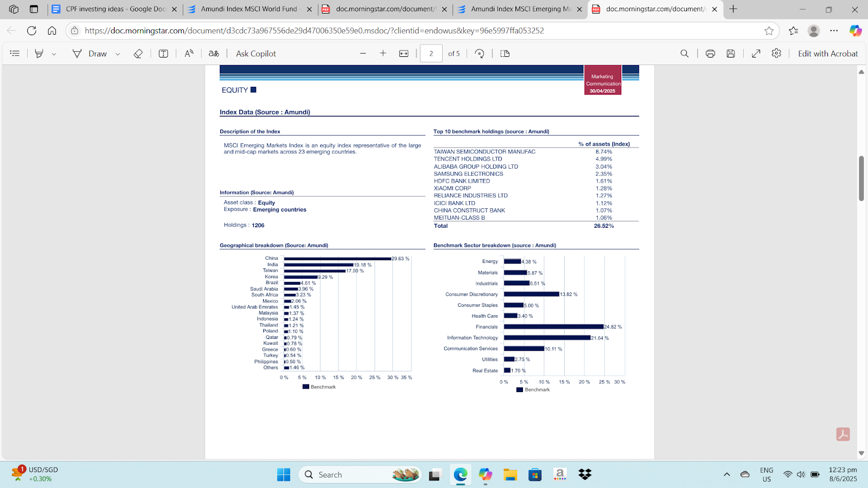
Task: Click 'TENCENT HOLDINGS LTD' in holdings table
Action: coord(468,159)
